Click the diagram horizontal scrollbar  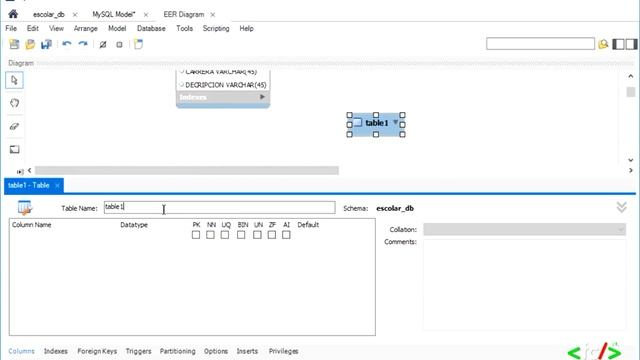tap(187, 170)
